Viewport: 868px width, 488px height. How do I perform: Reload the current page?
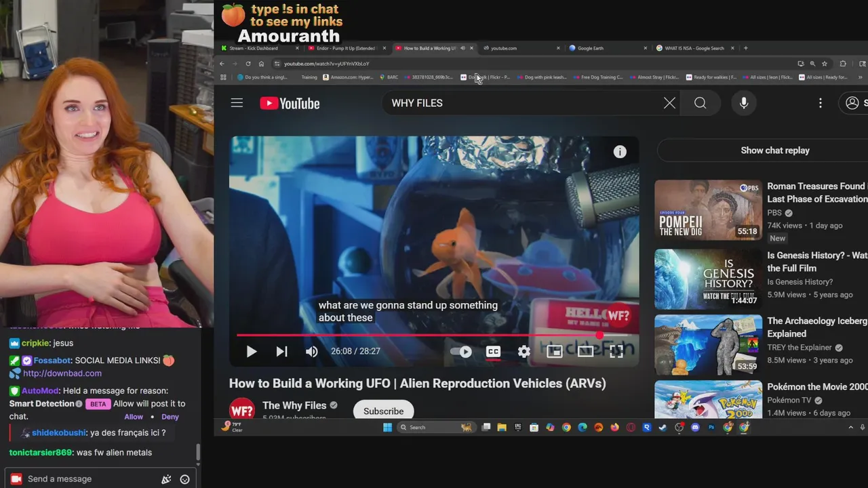pyautogui.click(x=248, y=64)
